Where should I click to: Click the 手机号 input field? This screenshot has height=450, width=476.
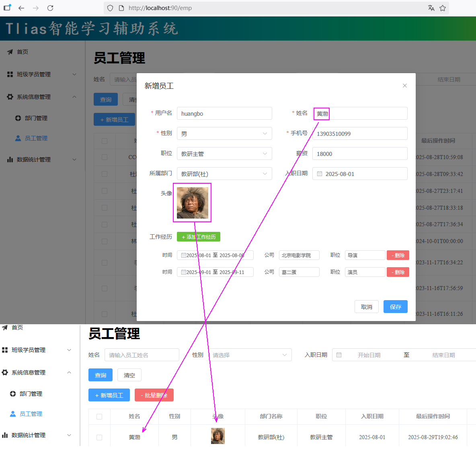(360, 134)
